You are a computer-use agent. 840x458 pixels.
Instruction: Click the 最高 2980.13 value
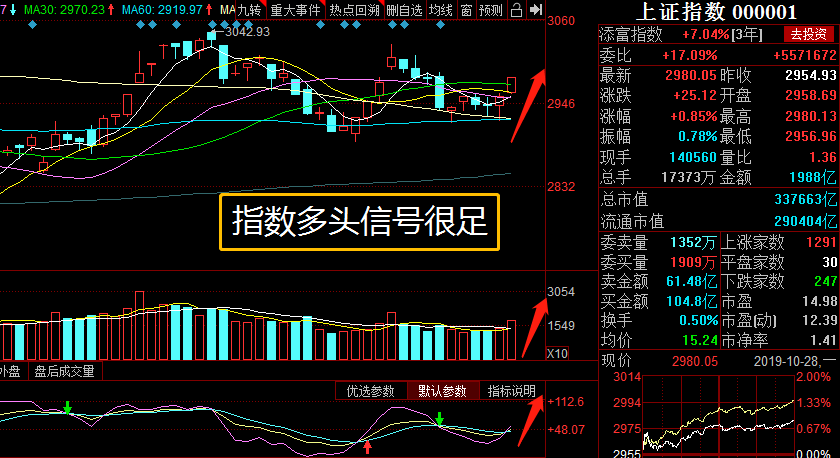(x=811, y=116)
